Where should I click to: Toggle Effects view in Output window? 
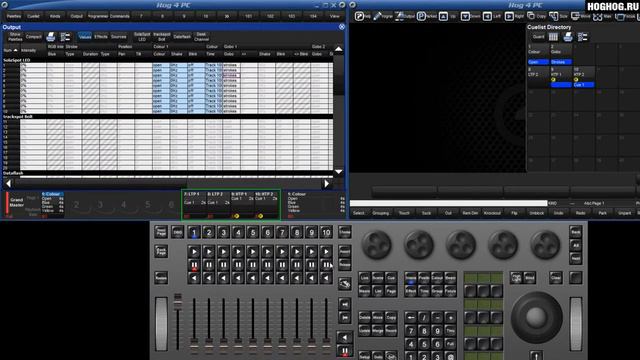point(101,37)
